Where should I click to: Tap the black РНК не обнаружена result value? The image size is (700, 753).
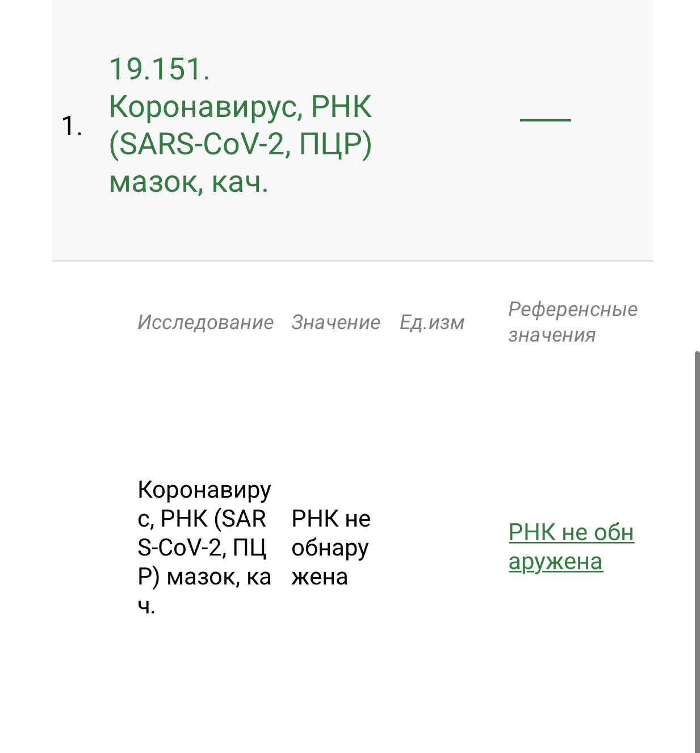330,547
